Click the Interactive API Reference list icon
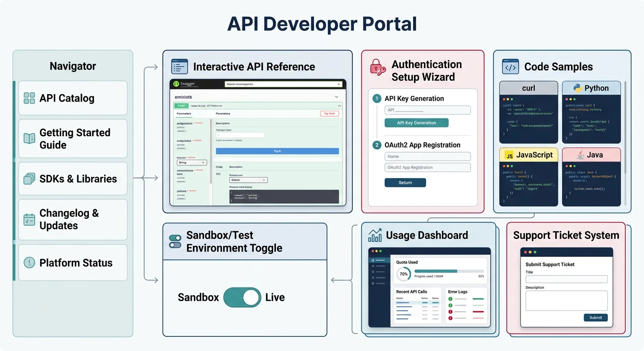The height and width of the screenshot is (351, 644). pyautogui.click(x=179, y=66)
